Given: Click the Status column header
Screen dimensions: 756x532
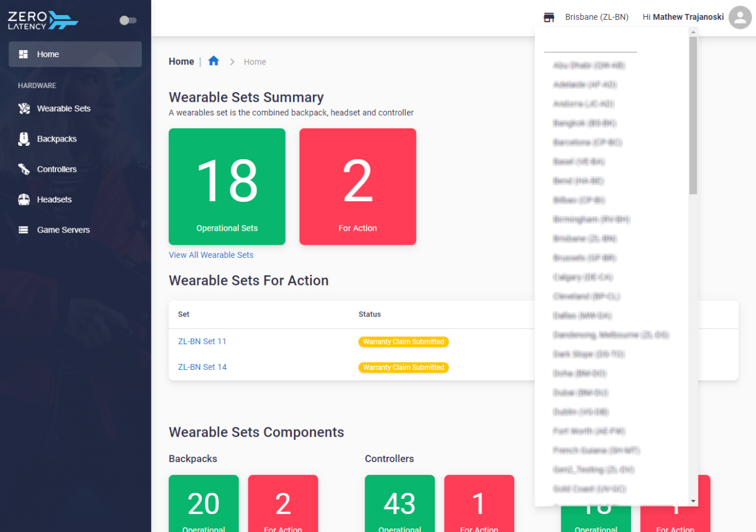Looking at the screenshot, I should pos(370,315).
